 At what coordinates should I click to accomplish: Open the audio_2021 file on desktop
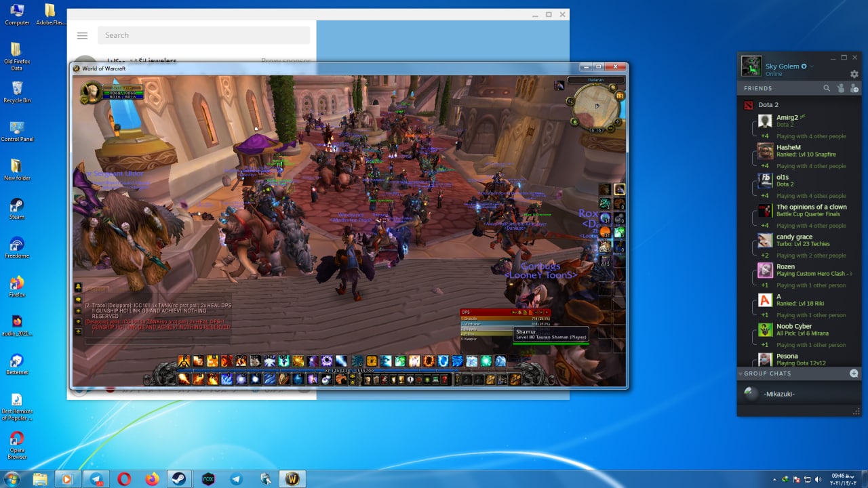coord(17,325)
